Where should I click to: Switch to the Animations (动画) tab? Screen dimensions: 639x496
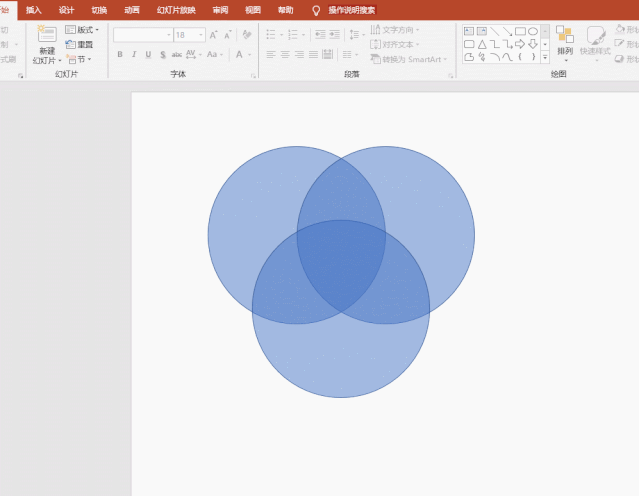click(132, 9)
